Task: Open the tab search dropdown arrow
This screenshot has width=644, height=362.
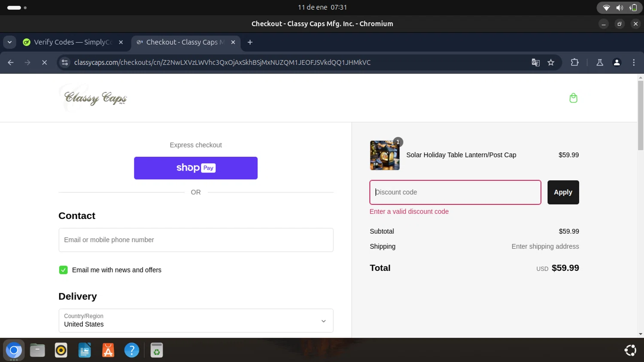Action: pyautogui.click(x=9, y=42)
